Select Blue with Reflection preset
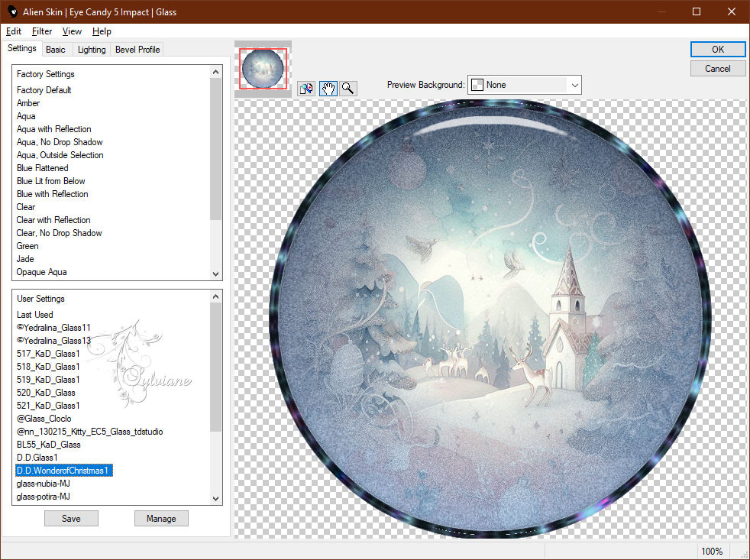This screenshot has height=560, width=750. point(52,194)
